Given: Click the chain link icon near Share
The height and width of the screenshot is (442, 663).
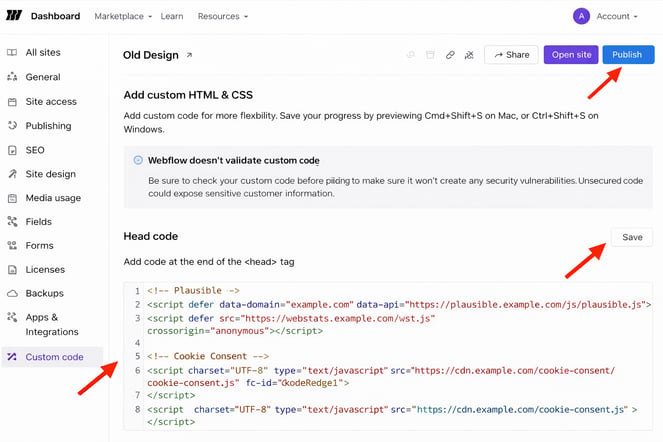Looking at the screenshot, I should [x=450, y=55].
